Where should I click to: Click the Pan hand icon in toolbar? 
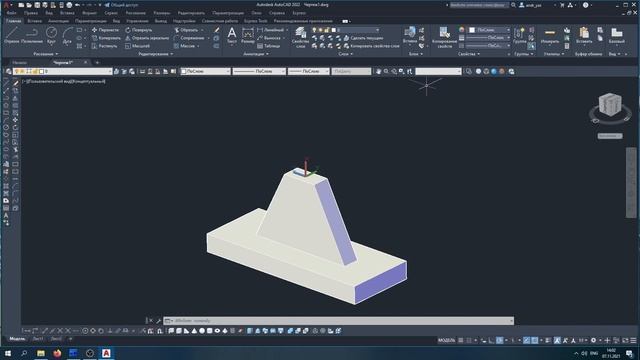pyautogui.click(x=378, y=71)
